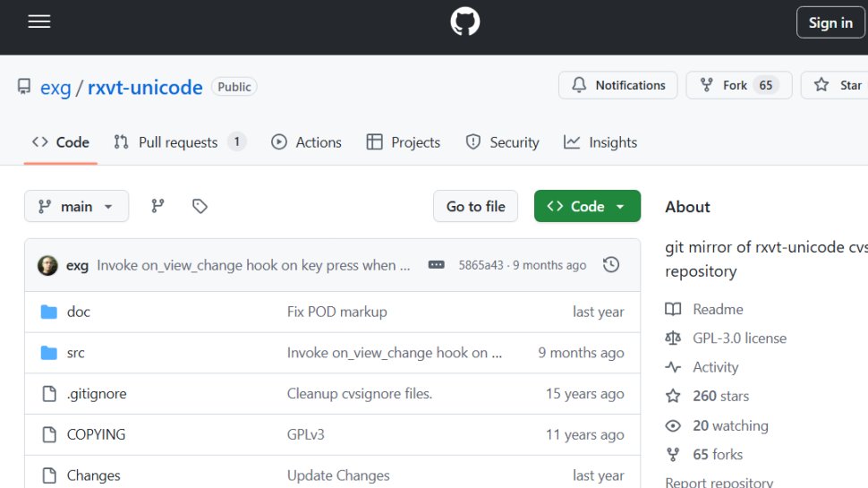
Task: View the commit history clock icon
Action: (x=611, y=265)
